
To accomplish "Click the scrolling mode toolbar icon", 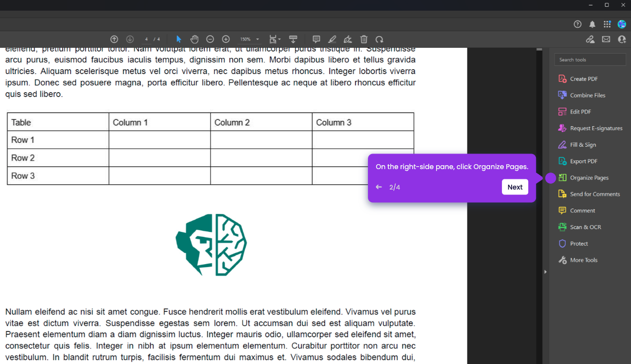I will [x=293, y=39].
